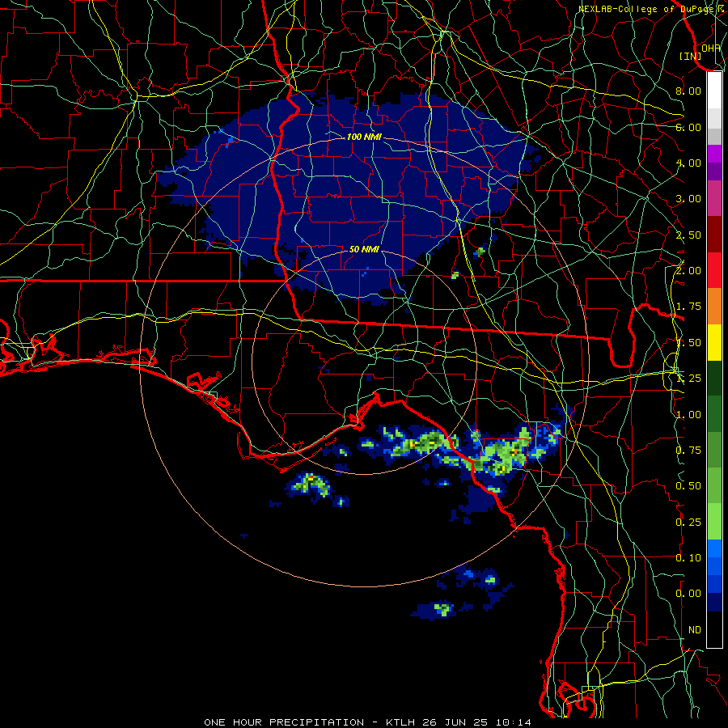
Task: Click the 1.75 legend value
Action: pos(688,307)
